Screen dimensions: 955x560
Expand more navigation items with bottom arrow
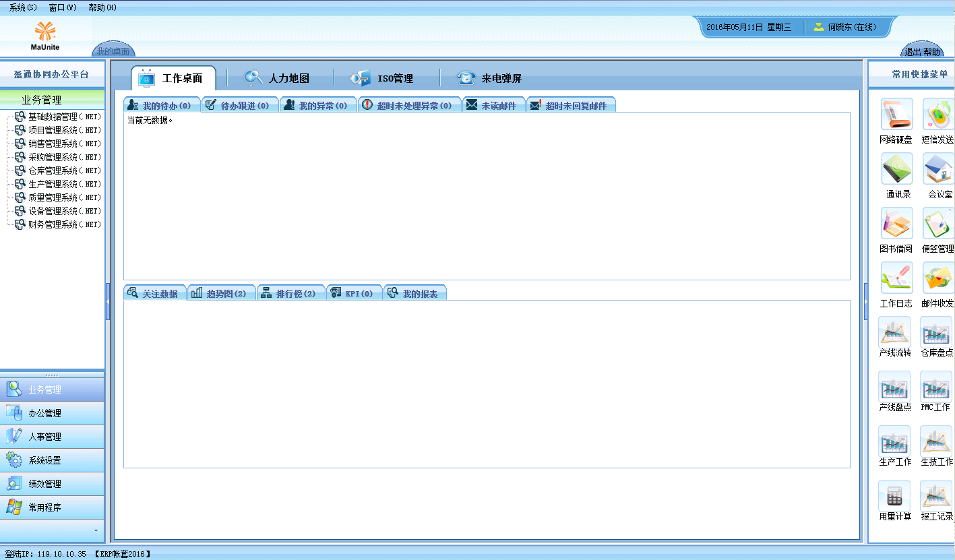tap(96, 530)
